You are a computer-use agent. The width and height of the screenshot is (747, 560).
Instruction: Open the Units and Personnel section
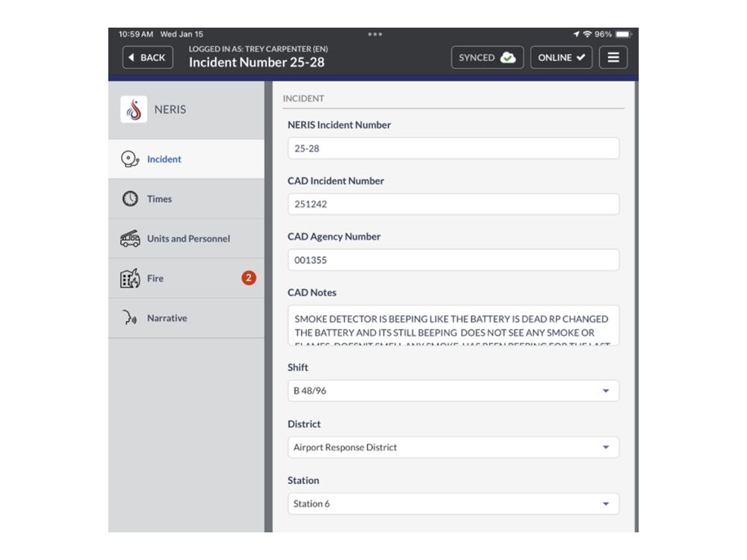click(x=188, y=239)
